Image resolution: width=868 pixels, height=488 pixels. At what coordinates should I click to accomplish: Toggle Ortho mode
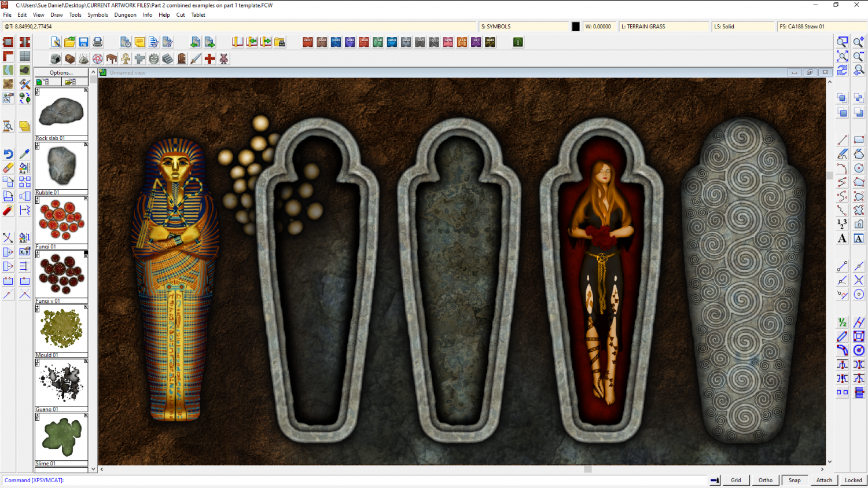pos(766,480)
